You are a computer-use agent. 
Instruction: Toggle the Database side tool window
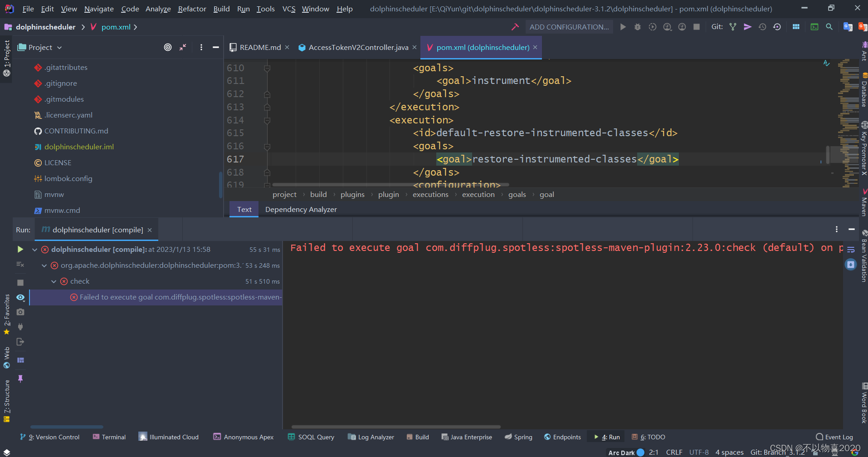(x=864, y=90)
